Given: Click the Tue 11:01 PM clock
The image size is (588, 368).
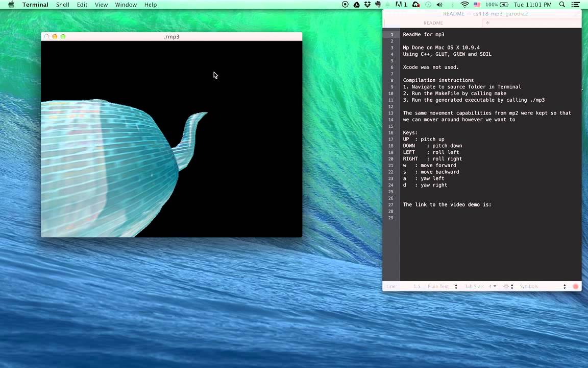Looking at the screenshot, I should pyautogui.click(x=532, y=5).
